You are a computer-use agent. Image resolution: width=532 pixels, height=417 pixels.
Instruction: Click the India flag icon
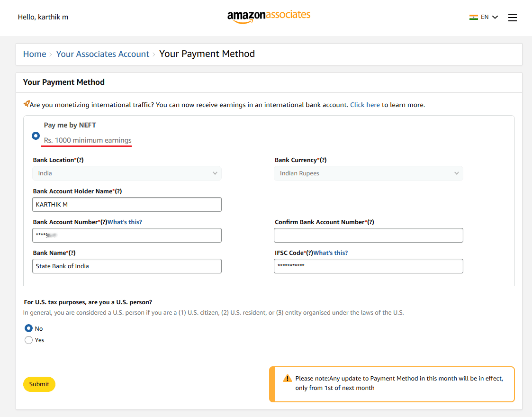pos(473,17)
